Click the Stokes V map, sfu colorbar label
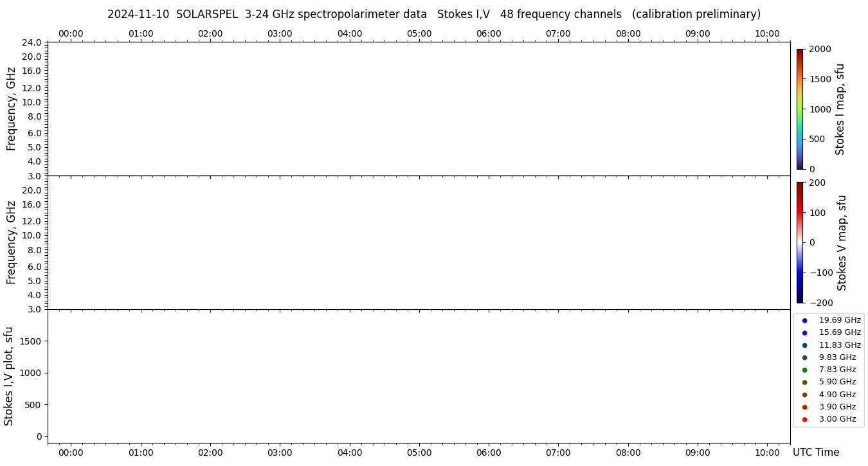This screenshot has height=466, width=868. tap(842, 242)
